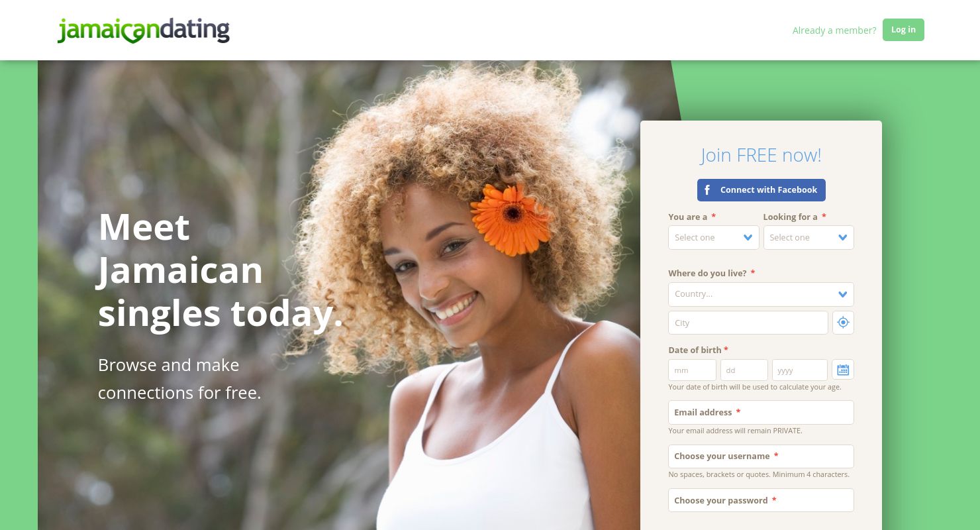Click the mm month field

[x=692, y=370]
